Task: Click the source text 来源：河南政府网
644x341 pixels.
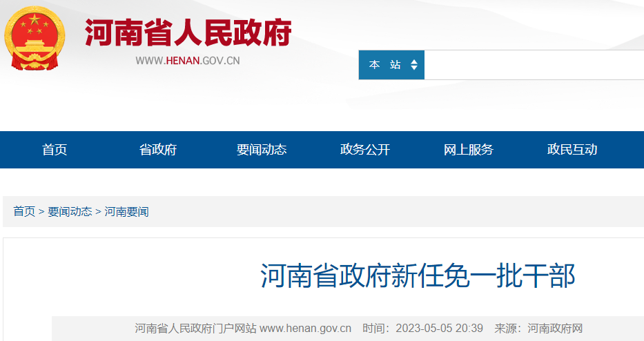Action: pos(538,329)
